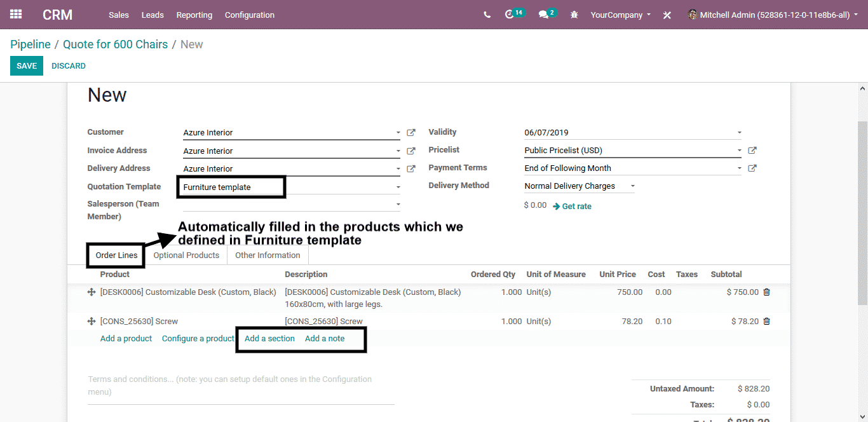Save the new quotation

27,66
